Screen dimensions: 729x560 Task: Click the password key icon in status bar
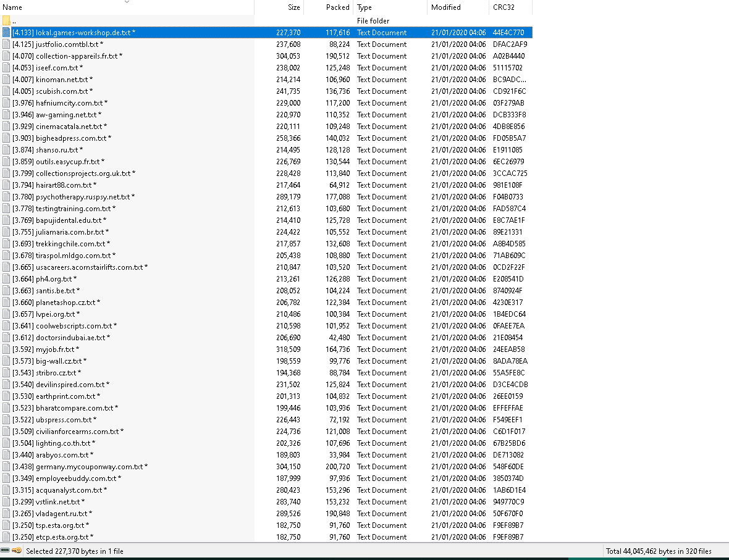pos(17,551)
